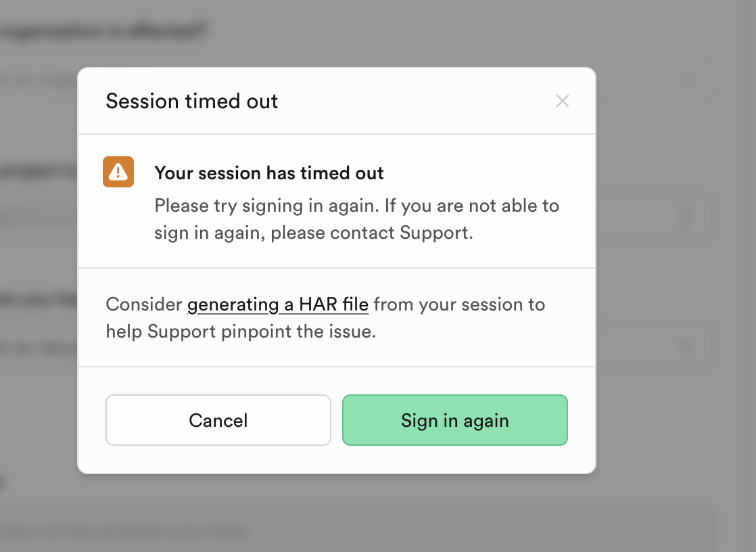Click the help Support pinpoint the issue text
The width and height of the screenshot is (756, 552).
[x=240, y=331]
